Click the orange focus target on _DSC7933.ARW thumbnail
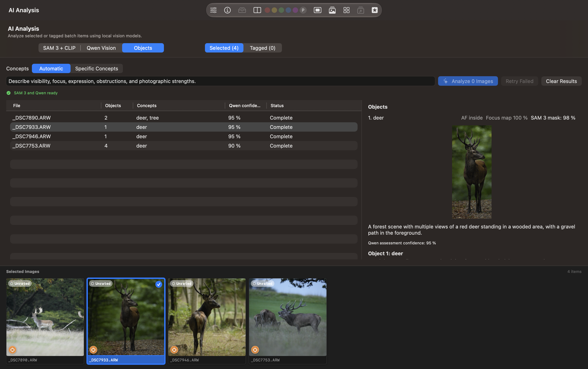Image resolution: width=588 pixels, height=369 pixels. click(93, 350)
